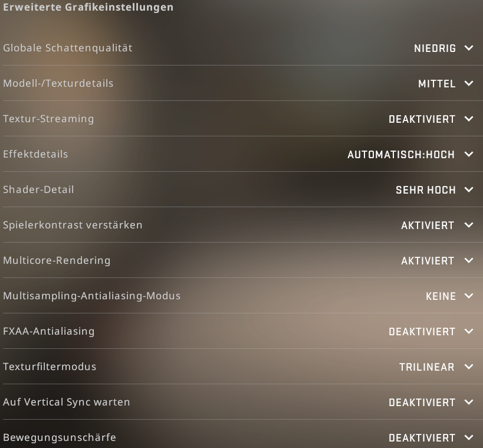Click DEAKTIVIERT next to Textur-Streaming
Screen dimensions: 483x448
(422, 119)
